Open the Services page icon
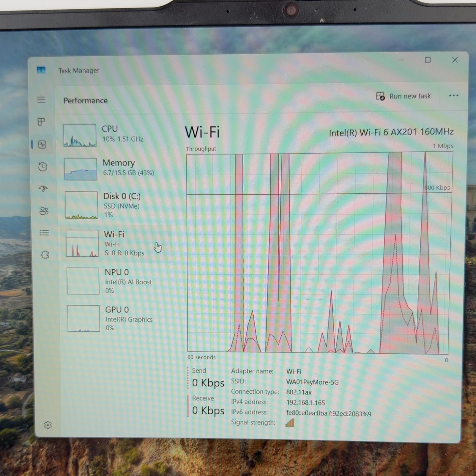The height and width of the screenshot is (476, 476). [45, 255]
